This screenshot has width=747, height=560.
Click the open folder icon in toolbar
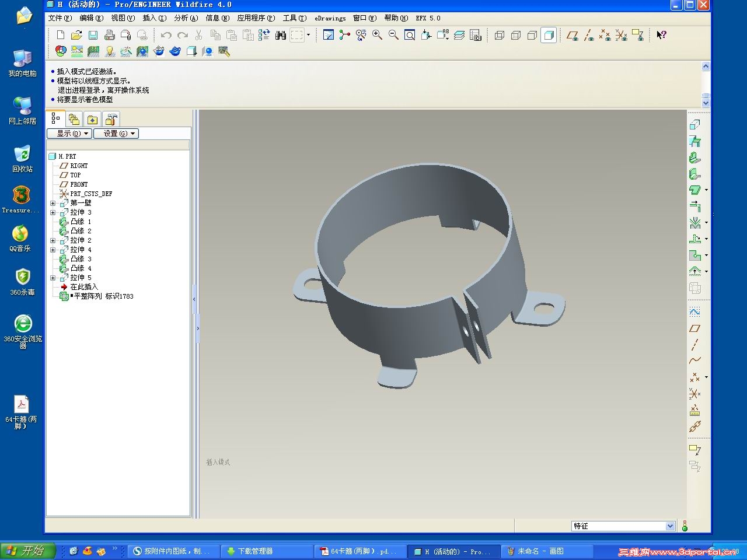pyautogui.click(x=76, y=35)
